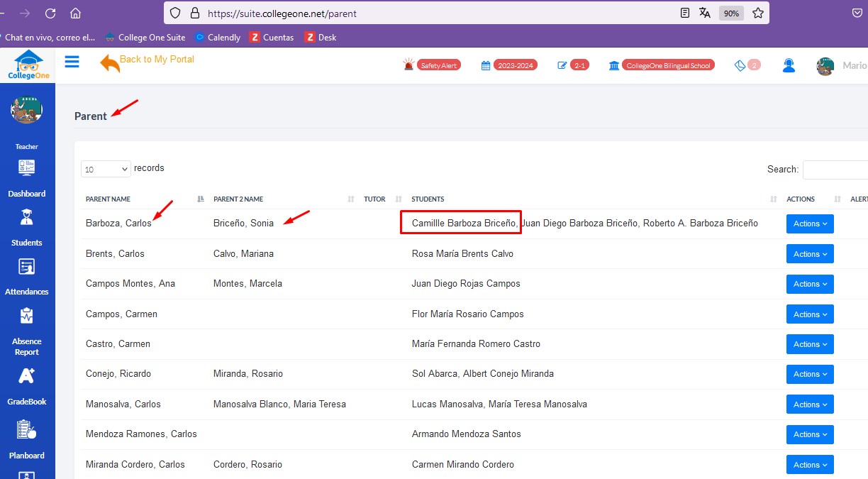Open Actions dropdown for Castro, Carmen

[810, 344]
